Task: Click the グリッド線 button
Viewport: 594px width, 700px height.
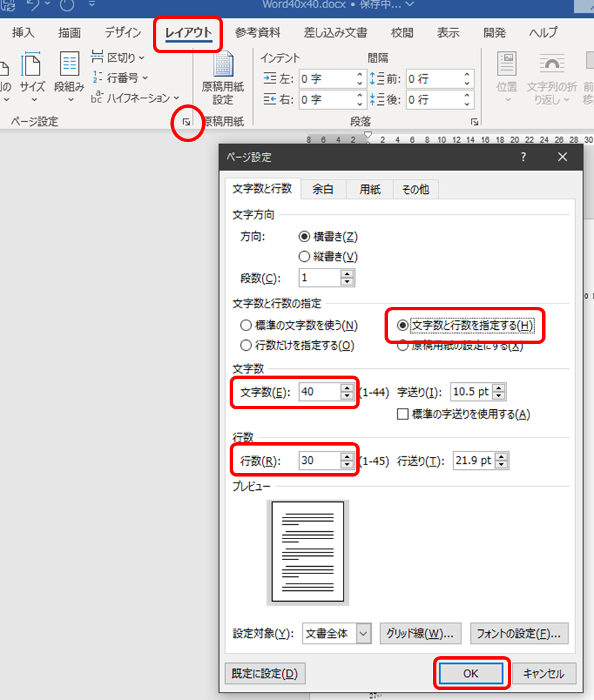Action: point(420,633)
